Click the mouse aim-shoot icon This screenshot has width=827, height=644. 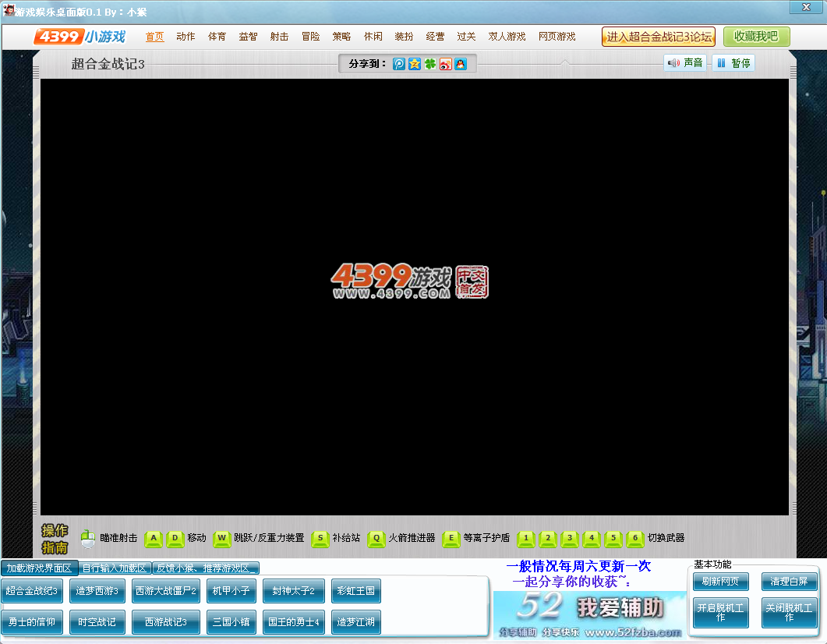(x=88, y=538)
